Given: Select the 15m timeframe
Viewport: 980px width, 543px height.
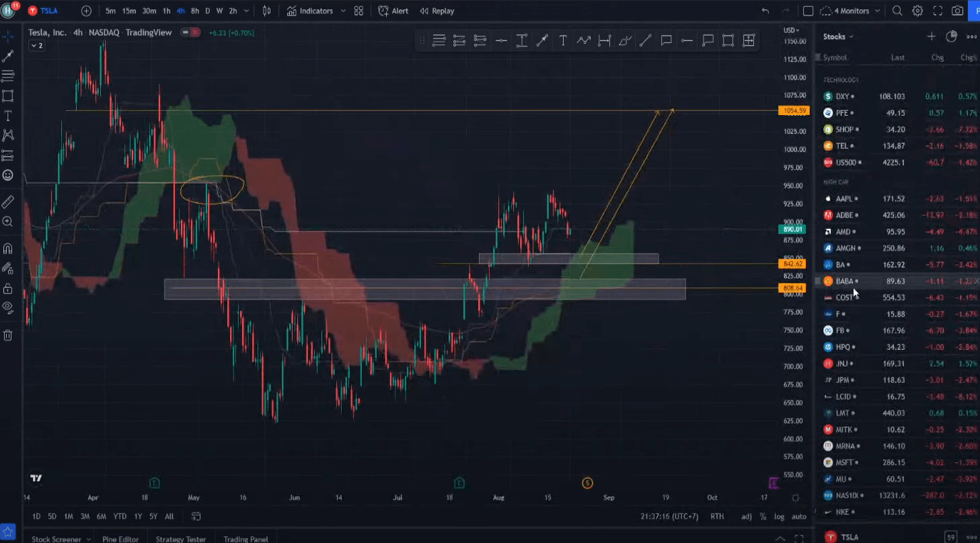Looking at the screenshot, I should pos(129,11).
